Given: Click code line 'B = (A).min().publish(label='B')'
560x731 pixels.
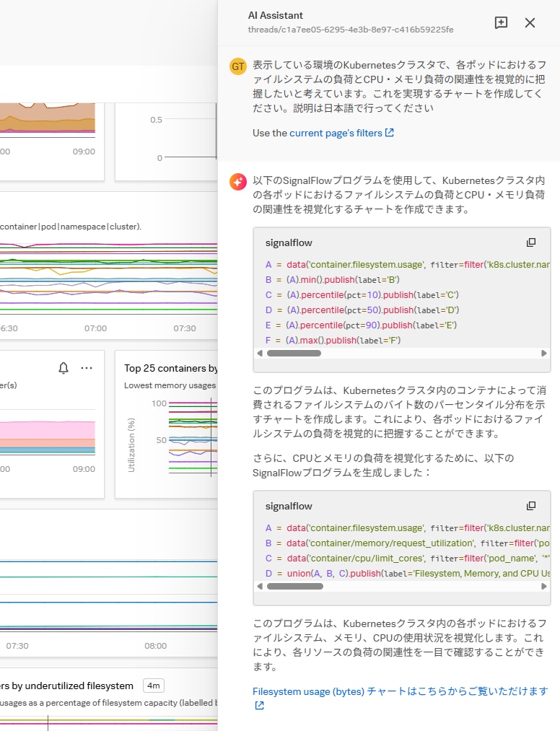Looking at the screenshot, I should point(333,280).
